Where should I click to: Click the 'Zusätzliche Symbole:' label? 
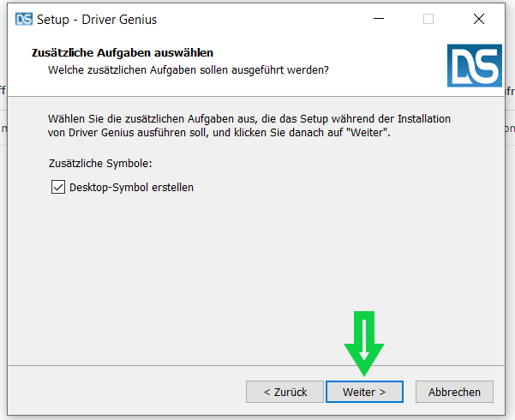100,164
